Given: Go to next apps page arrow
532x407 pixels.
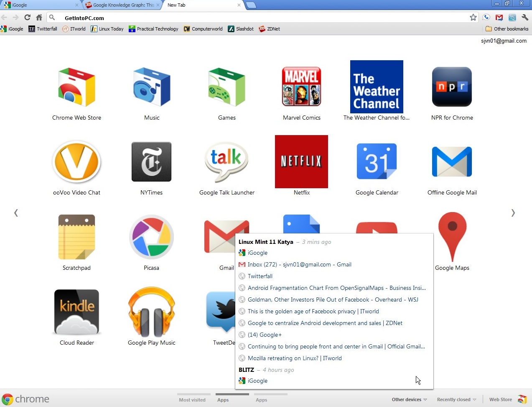Looking at the screenshot, I should point(513,213).
